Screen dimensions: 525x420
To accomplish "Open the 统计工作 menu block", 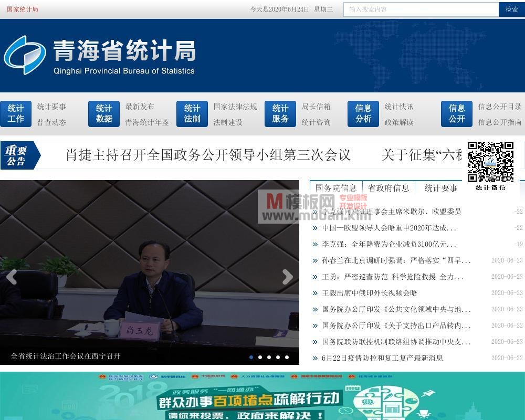I will coord(16,113).
